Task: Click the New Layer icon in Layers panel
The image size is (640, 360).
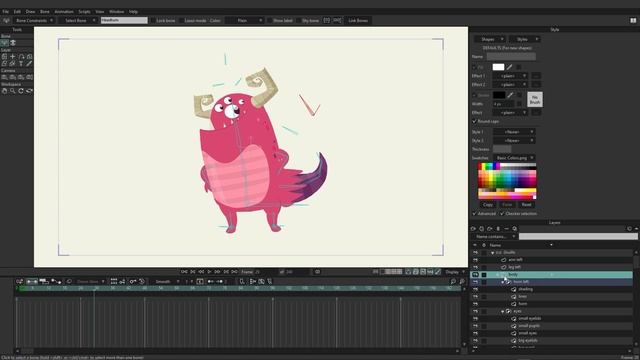Action: coord(473,229)
